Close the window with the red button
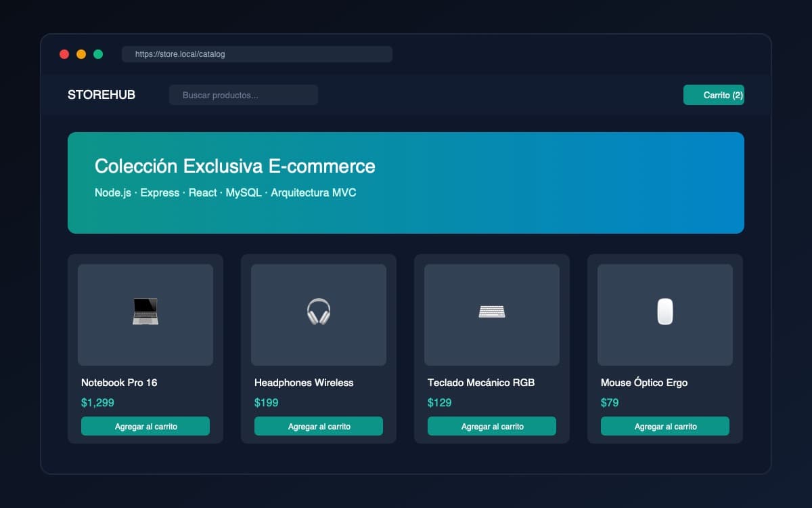Viewport: 812px width, 508px height. [x=64, y=54]
